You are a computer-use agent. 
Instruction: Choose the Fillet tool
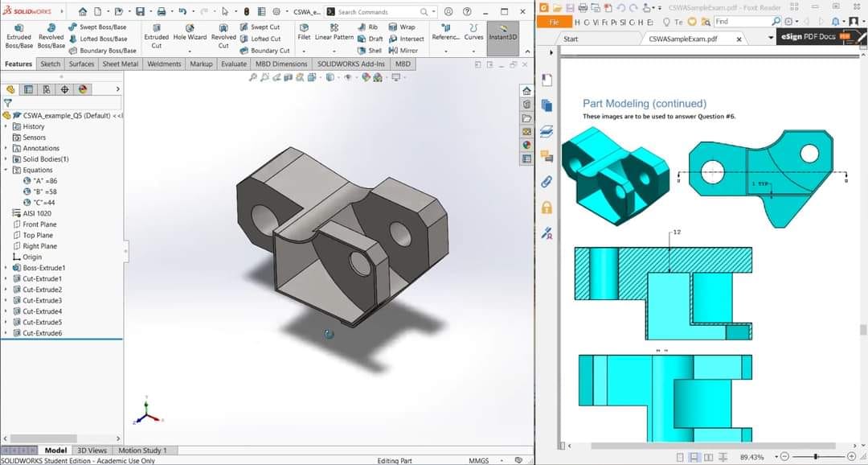coord(304,32)
